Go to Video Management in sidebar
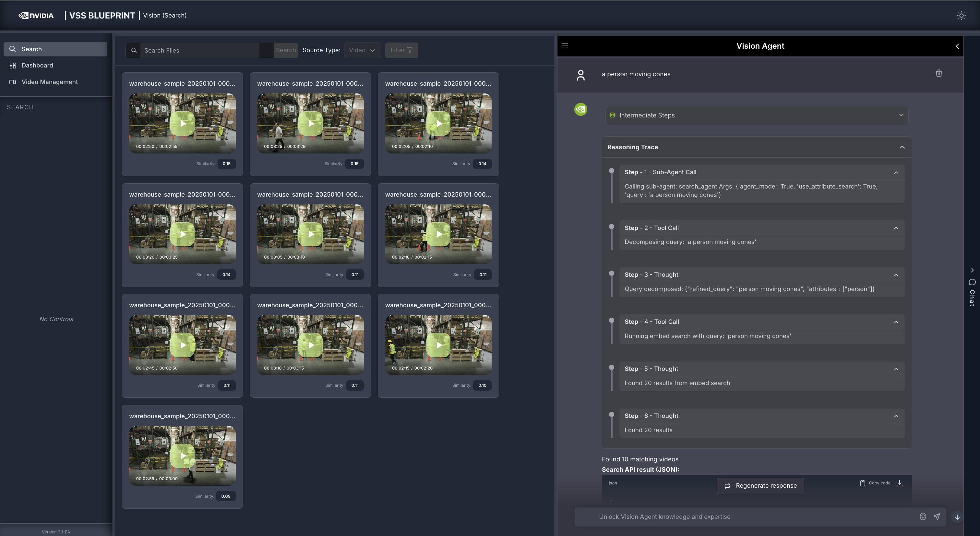Viewport: 980px width, 536px height. (50, 82)
